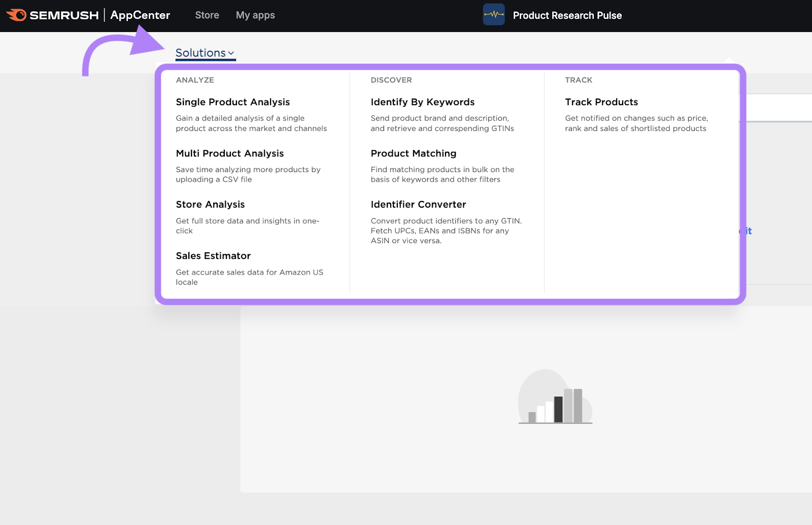
Task: Open the Store menu item
Action: coord(207,15)
